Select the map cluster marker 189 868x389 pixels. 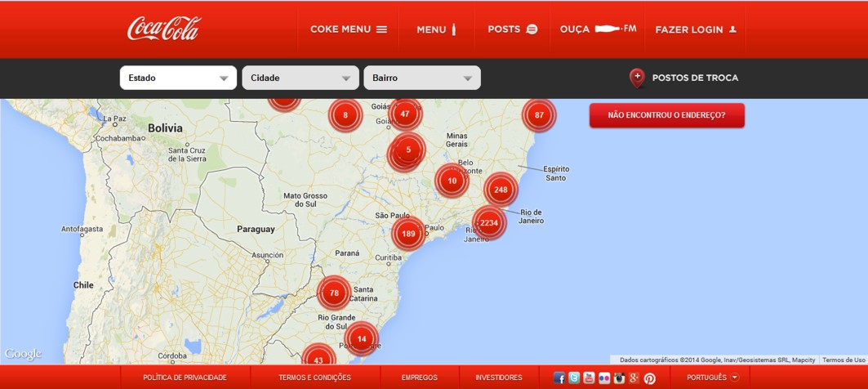tap(408, 234)
